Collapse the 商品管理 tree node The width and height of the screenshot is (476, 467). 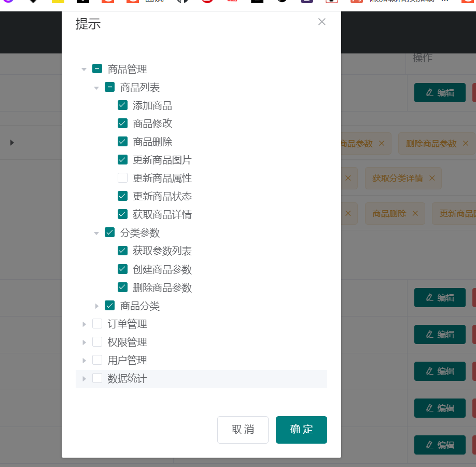click(84, 70)
